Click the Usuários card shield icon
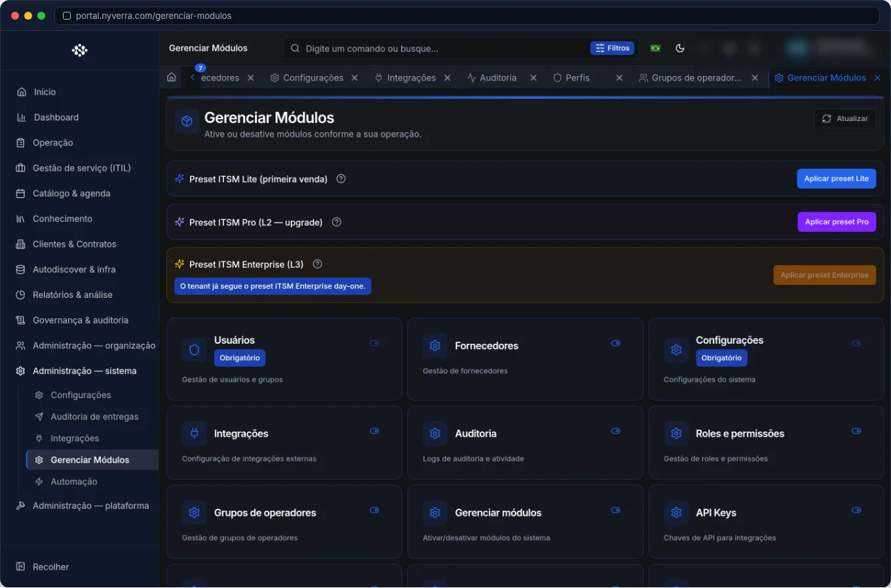This screenshot has height=588, width=891. 194,350
